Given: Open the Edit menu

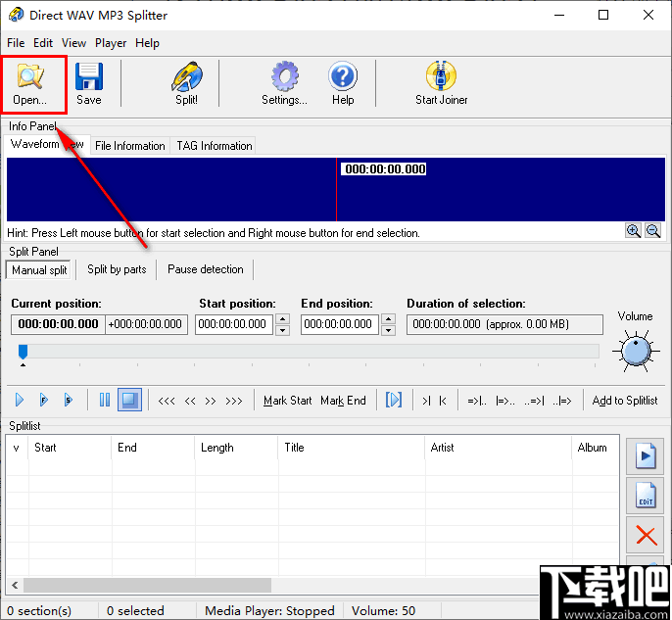Looking at the screenshot, I should 43,43.
